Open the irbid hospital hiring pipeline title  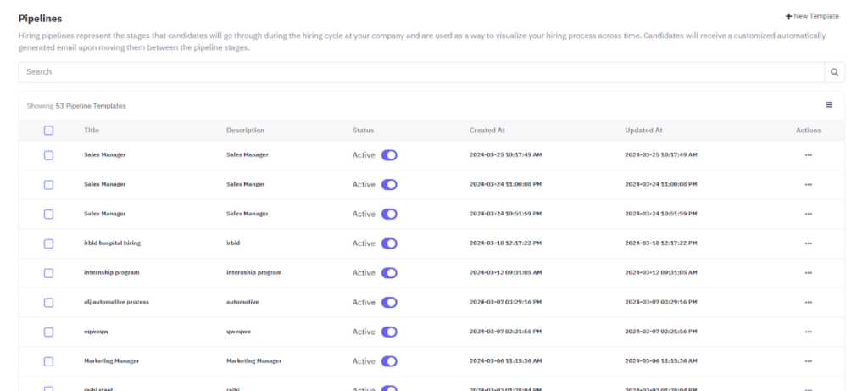112,243
